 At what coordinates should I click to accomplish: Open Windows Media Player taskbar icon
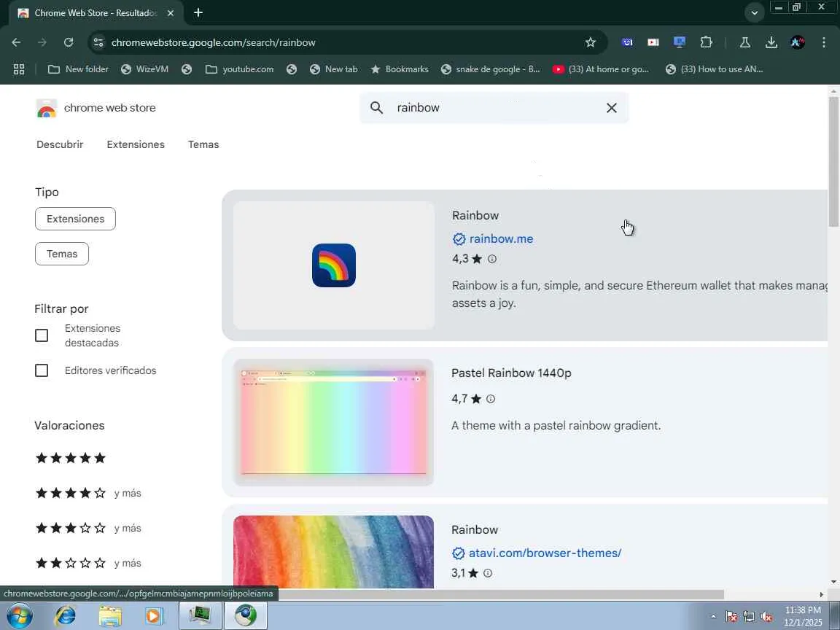153,616
